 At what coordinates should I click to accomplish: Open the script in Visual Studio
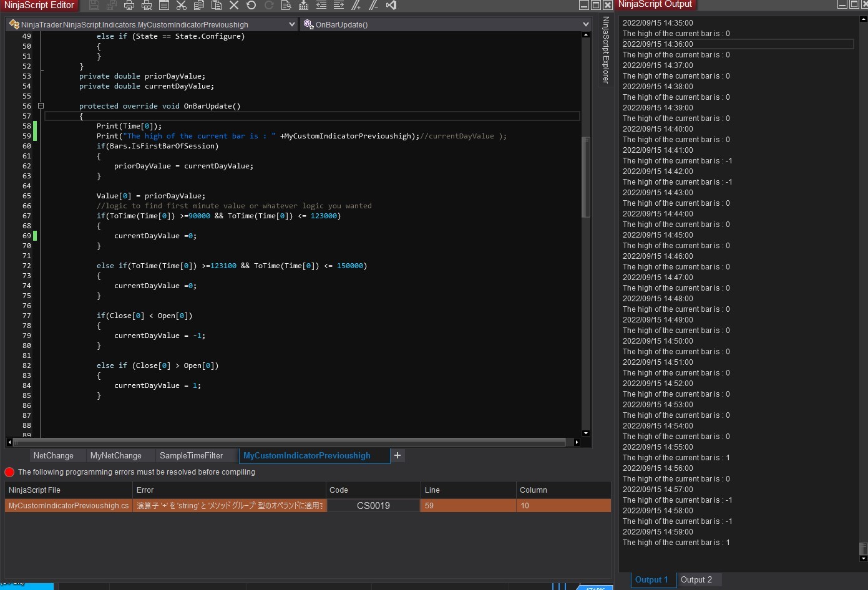(391, 6)
